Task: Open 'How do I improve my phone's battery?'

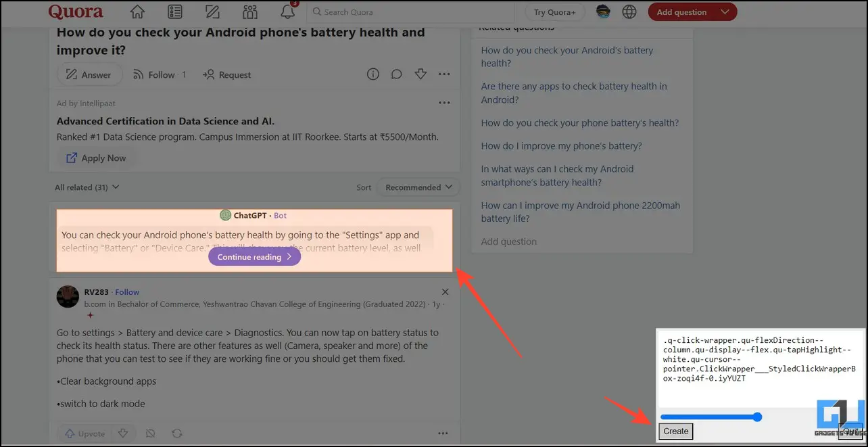Action: pyautogui.click(x=562, y=146)
